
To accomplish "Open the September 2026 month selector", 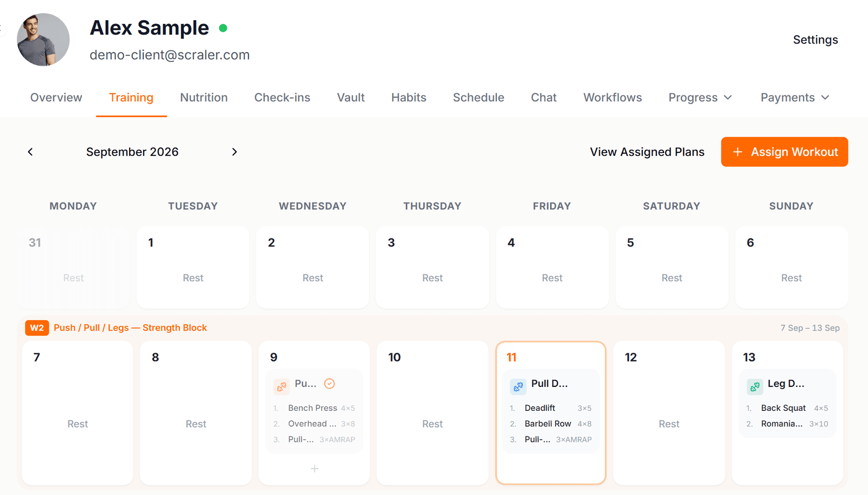I will pos(132,152).
